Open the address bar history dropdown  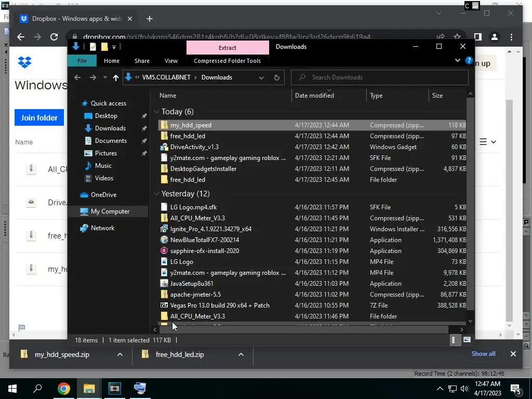[261, 78]
